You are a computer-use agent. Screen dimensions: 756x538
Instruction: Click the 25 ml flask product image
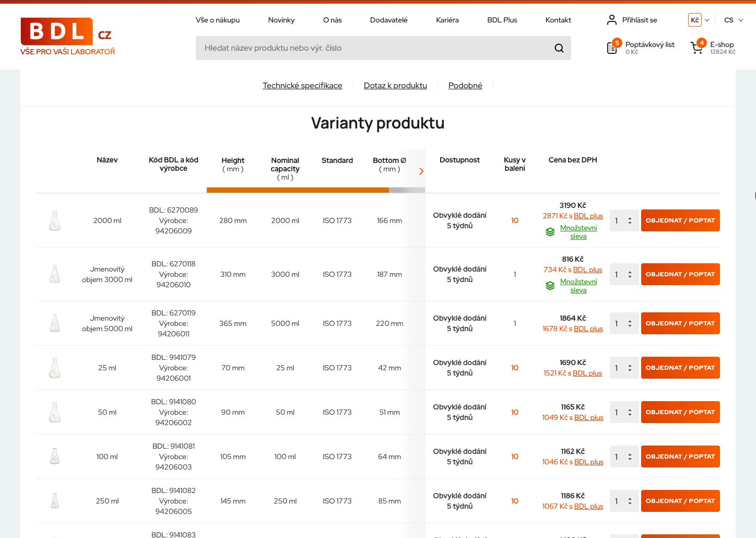[x=55, y=368]
